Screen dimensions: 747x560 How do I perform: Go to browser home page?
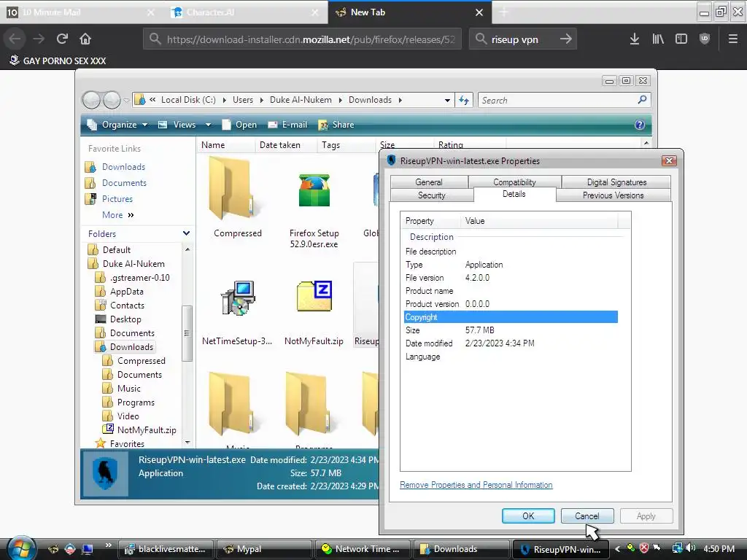pyautogui.click(x=85, y=39)
